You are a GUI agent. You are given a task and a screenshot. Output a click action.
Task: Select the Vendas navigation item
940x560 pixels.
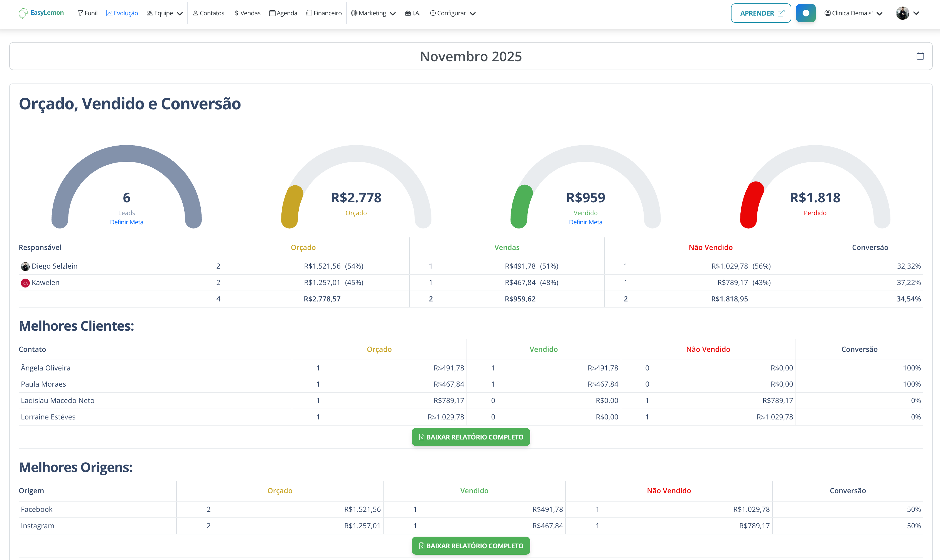coord(247,13)
